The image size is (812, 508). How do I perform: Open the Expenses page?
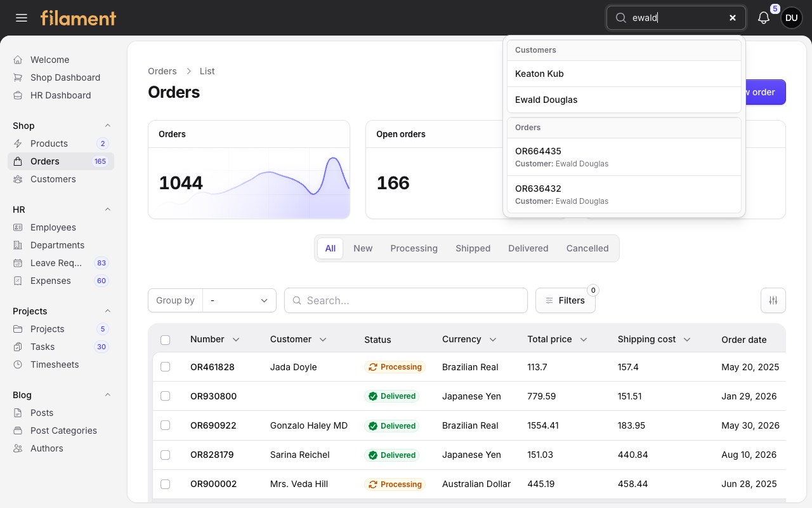[x=61, y=281]
